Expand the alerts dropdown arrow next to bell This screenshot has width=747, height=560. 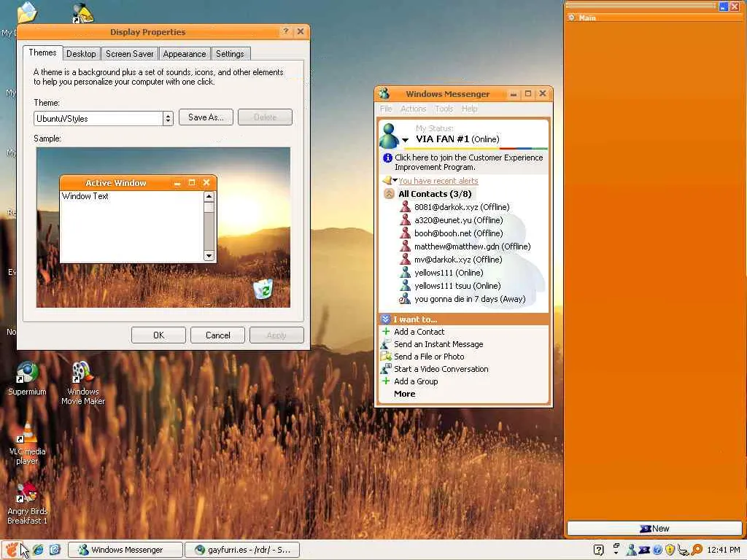click(395, 181)
